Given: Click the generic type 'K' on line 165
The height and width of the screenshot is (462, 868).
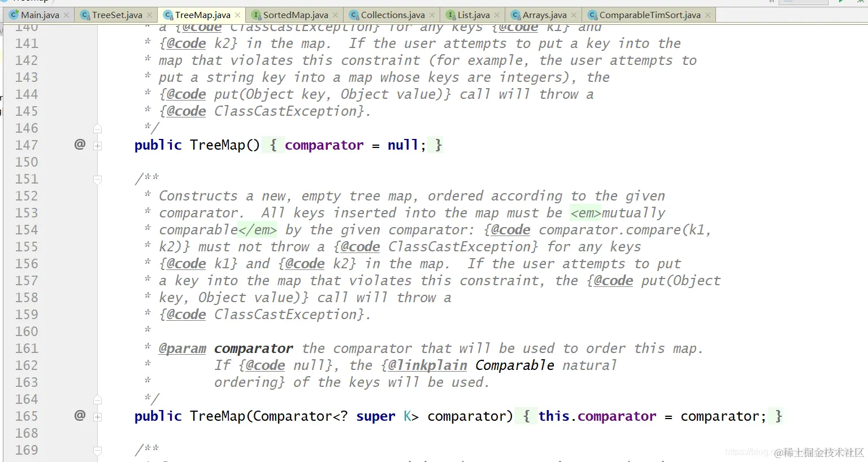Looking at the screenshot, I should [407, 416].
